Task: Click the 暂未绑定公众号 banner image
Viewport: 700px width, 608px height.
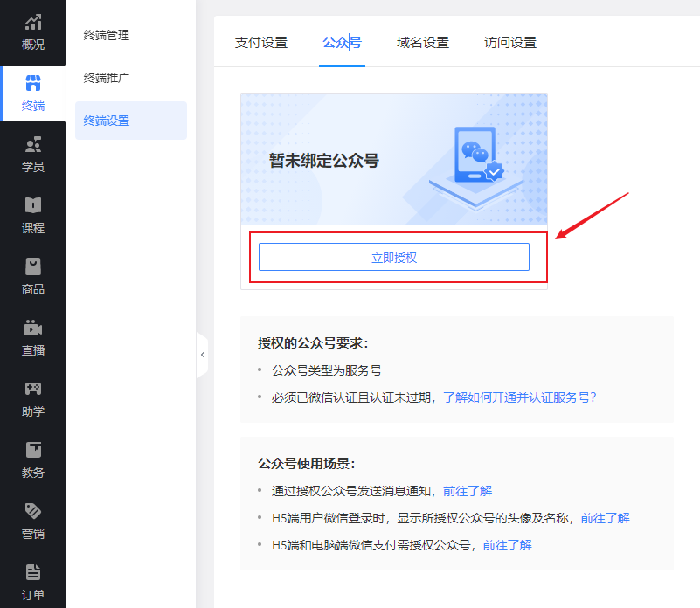Action: point(394,160)
